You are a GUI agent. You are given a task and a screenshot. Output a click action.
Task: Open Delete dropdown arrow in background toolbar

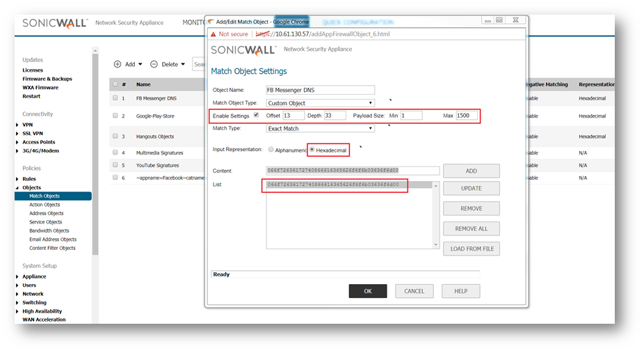tap(183, 64)
